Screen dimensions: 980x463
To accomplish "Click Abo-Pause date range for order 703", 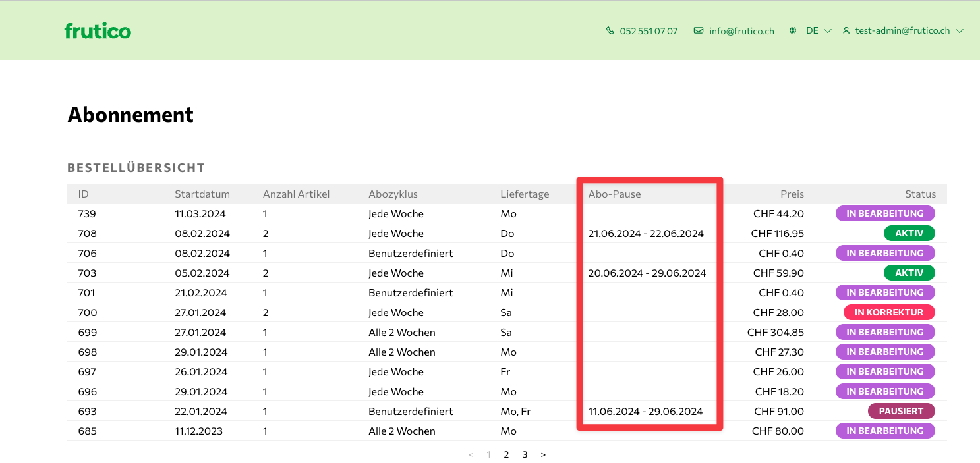I will (x=647, y=273).
